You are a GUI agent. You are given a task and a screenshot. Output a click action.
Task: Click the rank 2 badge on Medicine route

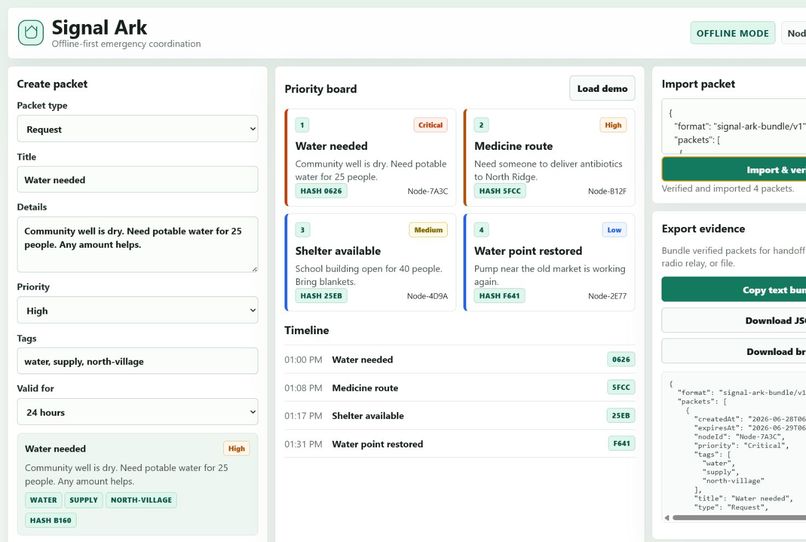coord(481,125)
